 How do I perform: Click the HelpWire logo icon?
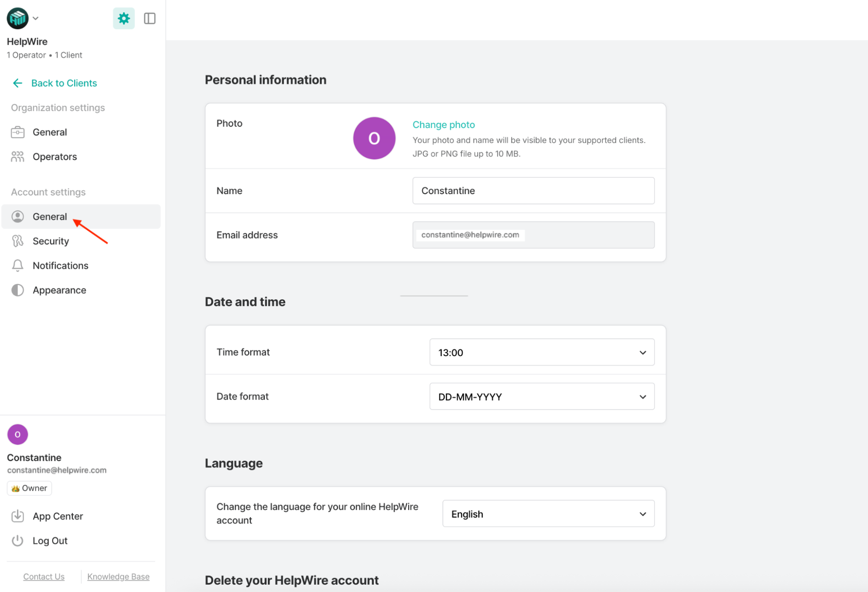17,18
